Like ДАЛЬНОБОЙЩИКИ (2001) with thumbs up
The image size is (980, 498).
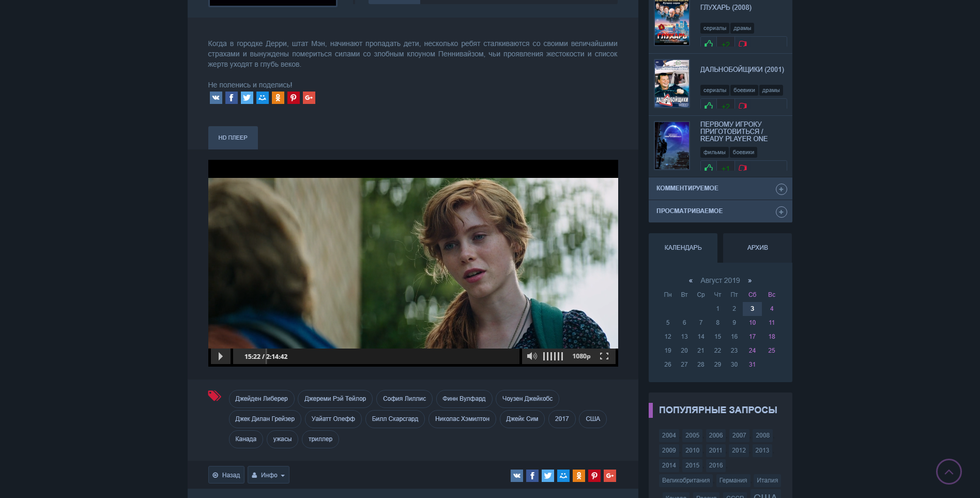[x=709, y=105]
